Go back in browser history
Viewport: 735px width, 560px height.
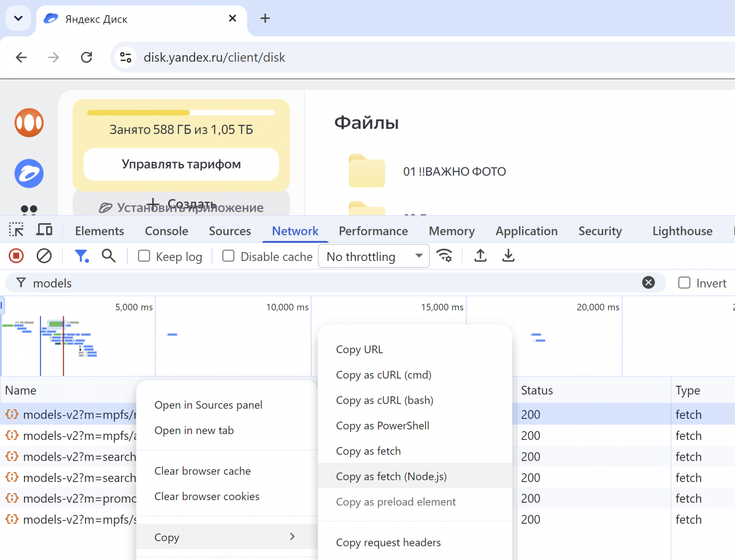point(21,57)
